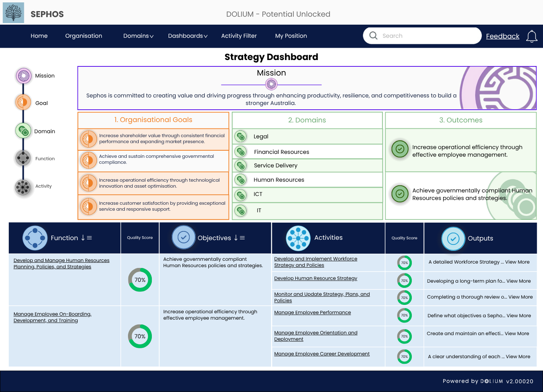Open the Domains dropdown menu
Image resolution: width=543 pixels, height=392 pixels.
[138, 36]
